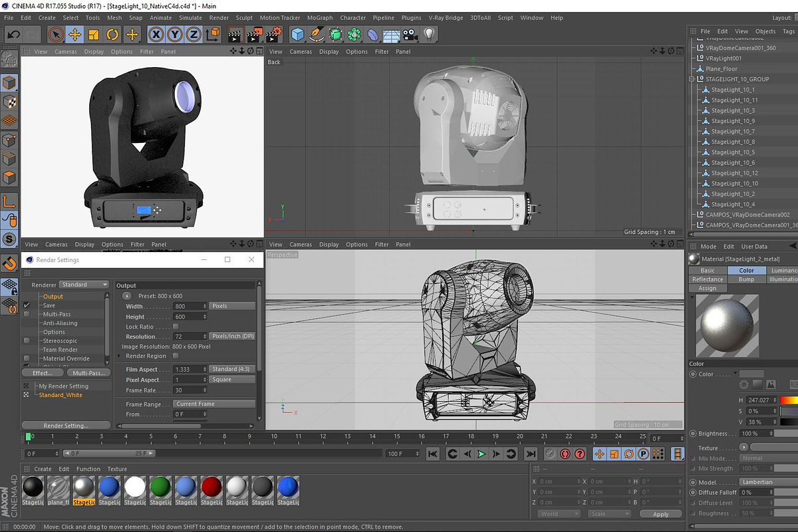Select the red material sphere
Viewport: 798px width, 532px height.
pos(211,487)
